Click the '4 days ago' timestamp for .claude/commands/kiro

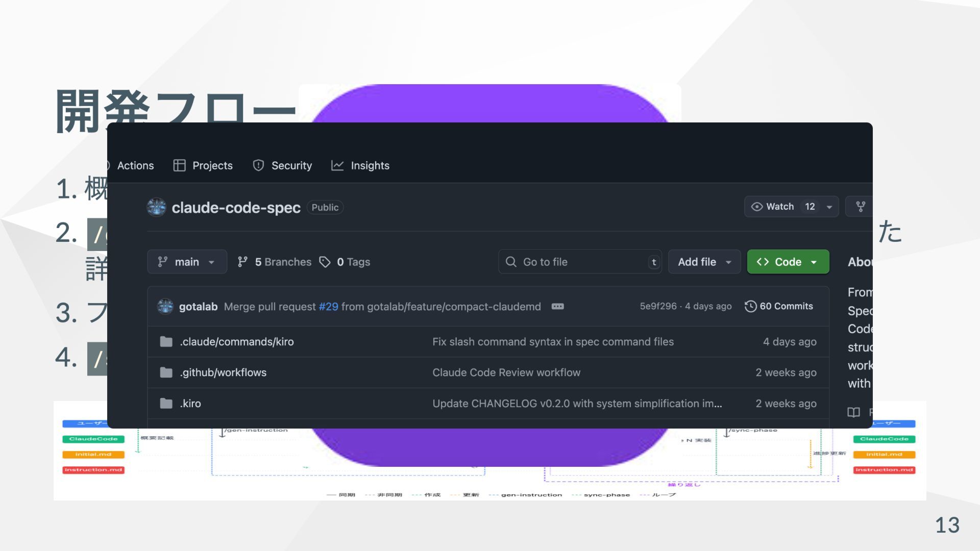pyautogui.click(x=790, y=342)
